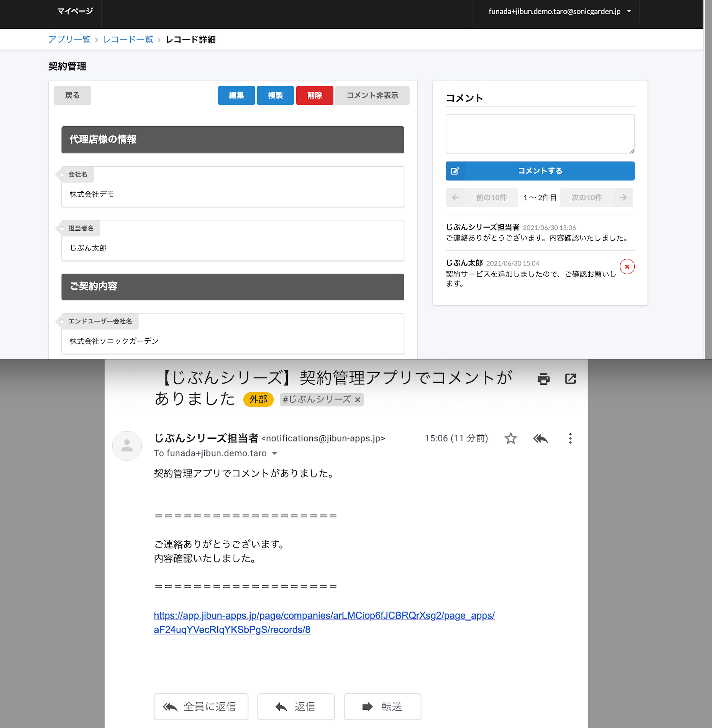Click inside the comment text area
712x728 pixels.
pos(540,134)
